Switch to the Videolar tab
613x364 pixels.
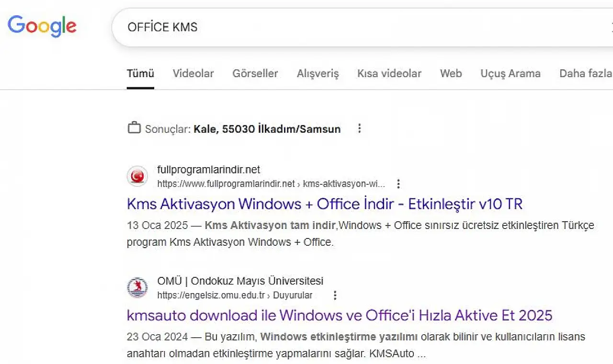pos(193,74)
